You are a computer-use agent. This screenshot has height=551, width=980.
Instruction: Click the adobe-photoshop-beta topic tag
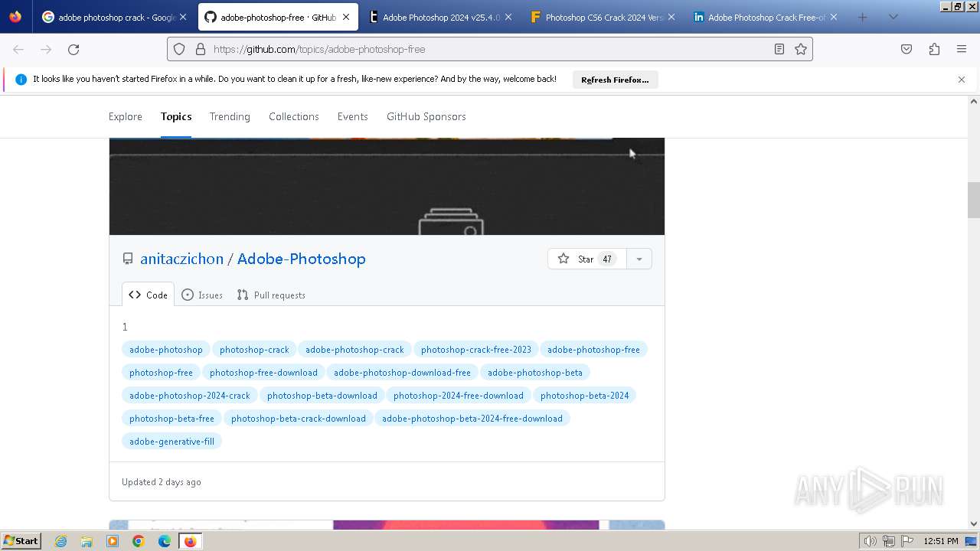535,373
